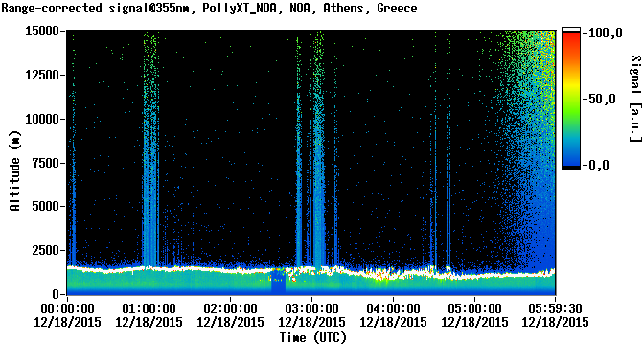Click the 15000 altitude axis label
Screen dimensions: 644x362
[42, 32]
